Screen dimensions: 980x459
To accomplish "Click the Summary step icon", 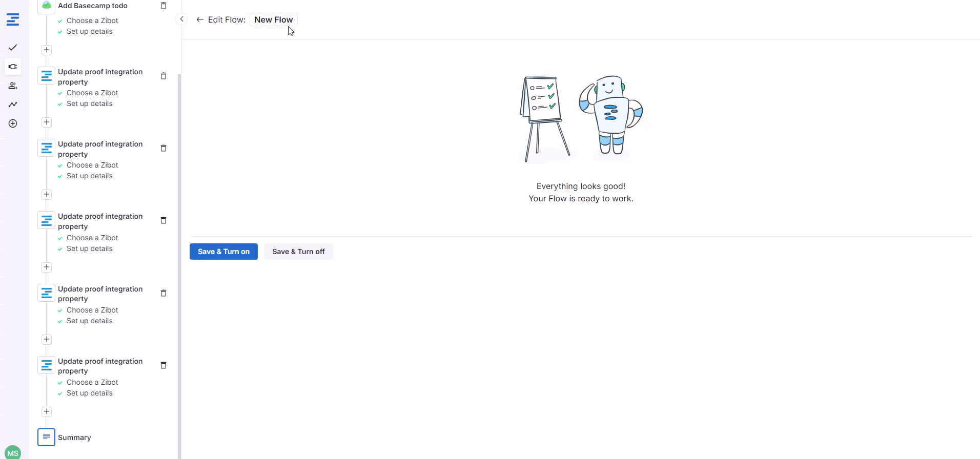I will pos(46,437).
